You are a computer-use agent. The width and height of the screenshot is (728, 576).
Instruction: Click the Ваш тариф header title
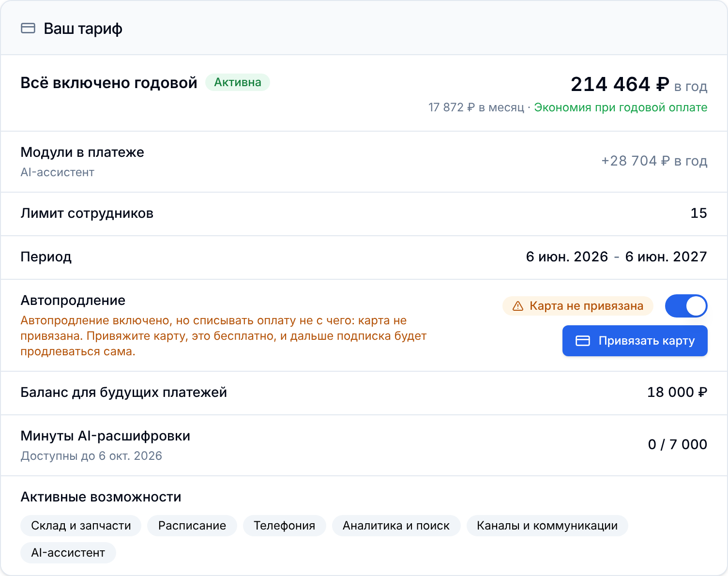click(83, 29)
